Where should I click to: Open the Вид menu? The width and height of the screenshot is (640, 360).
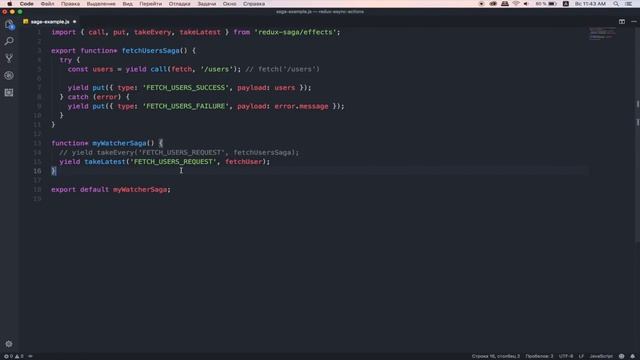(127, 4)
